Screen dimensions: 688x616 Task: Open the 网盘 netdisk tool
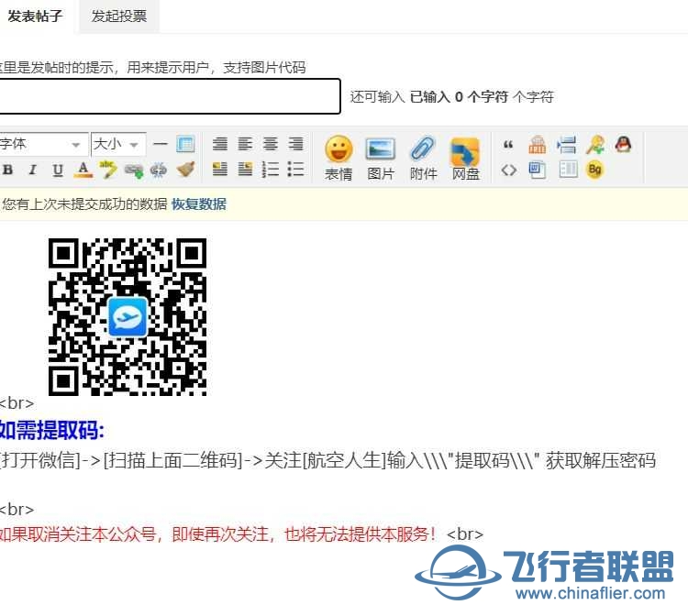click(x=465, y=158)
